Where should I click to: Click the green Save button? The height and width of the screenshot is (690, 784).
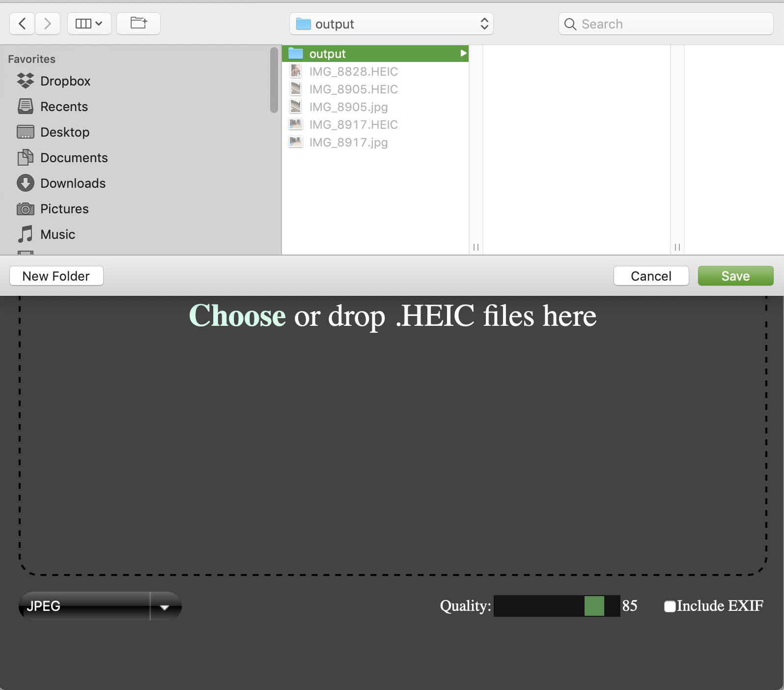point(736,276)
